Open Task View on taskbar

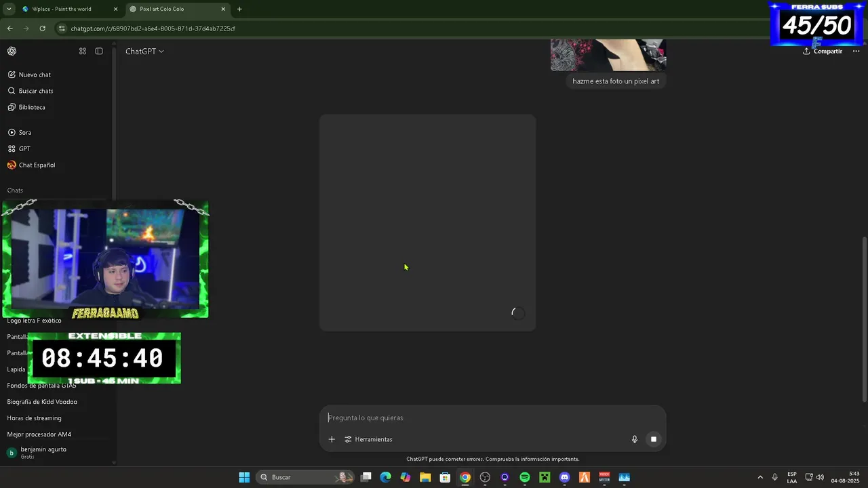pyautogui.click(x=366, y=477)
